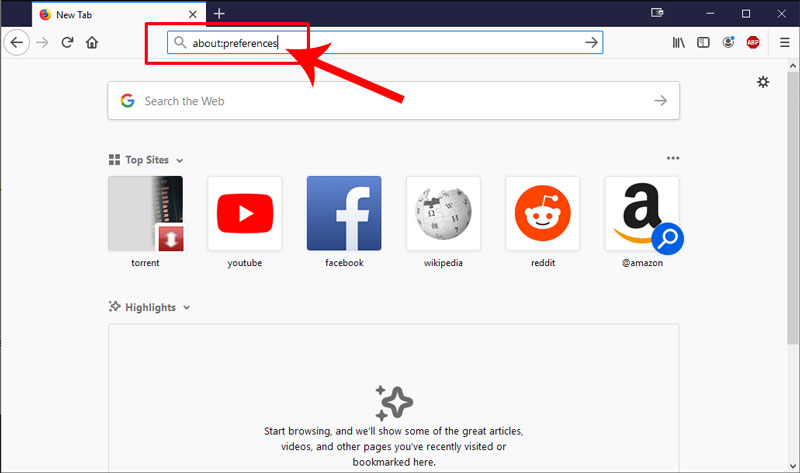Image resolution: width=800 pixels, height=473 pixels.
Task: Open the wikipedia top site tile
Action: pos(443,213)
